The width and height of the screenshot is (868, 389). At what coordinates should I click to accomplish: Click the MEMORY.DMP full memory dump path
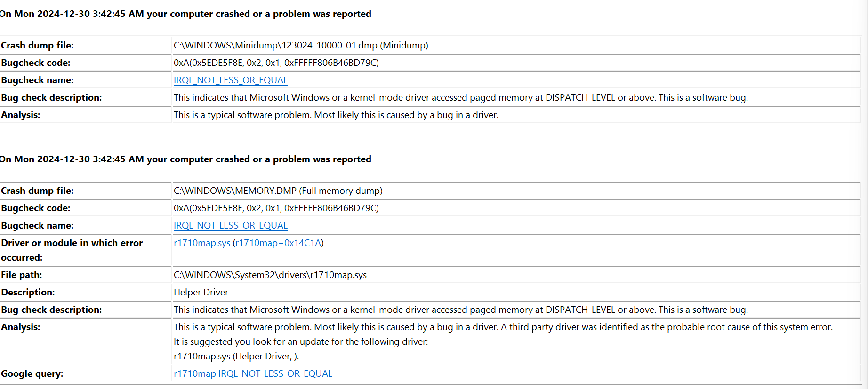pos(278,191)
